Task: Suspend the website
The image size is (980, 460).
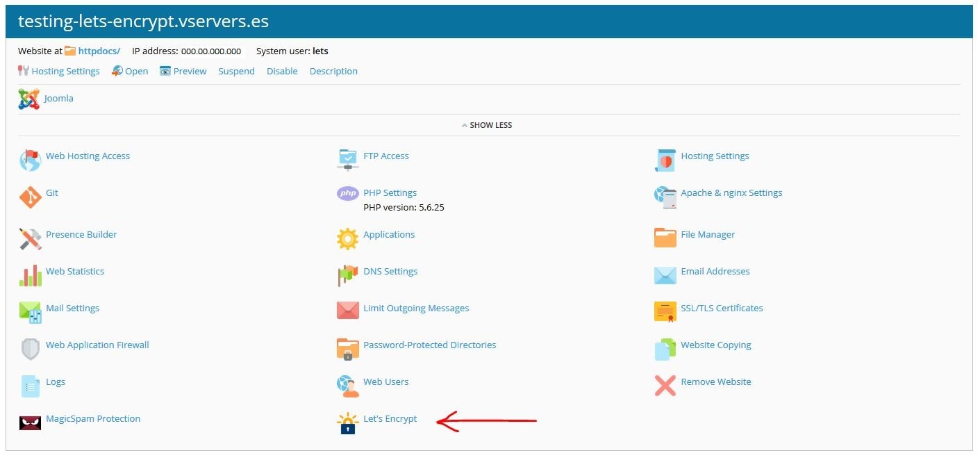Action: pyautogui.click(x=236, y=71)
